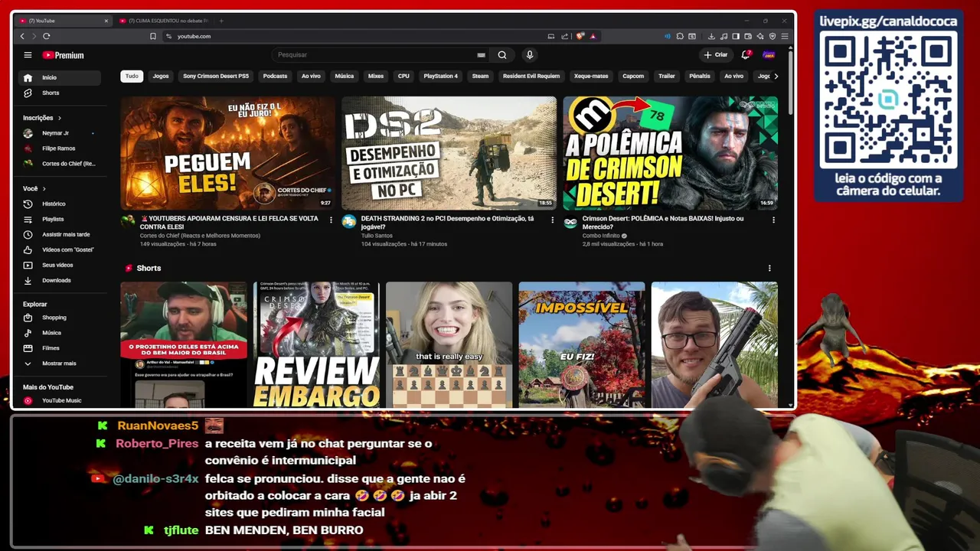
Task: Open Shorts in the sidebar
Action: point(60,93)
